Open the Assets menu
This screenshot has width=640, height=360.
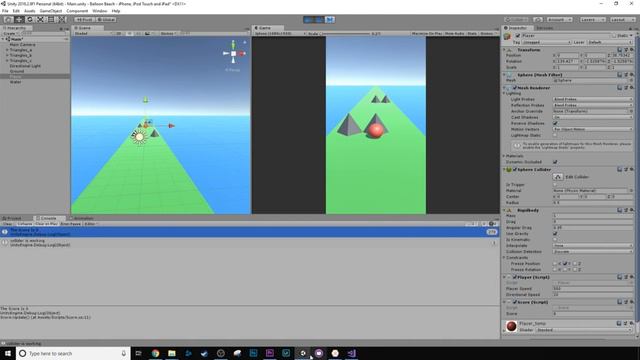pos(29,11)
